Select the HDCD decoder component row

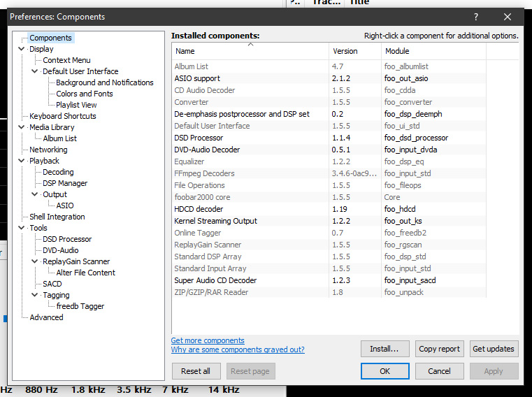pyautogui.click(x=329, y=209)
